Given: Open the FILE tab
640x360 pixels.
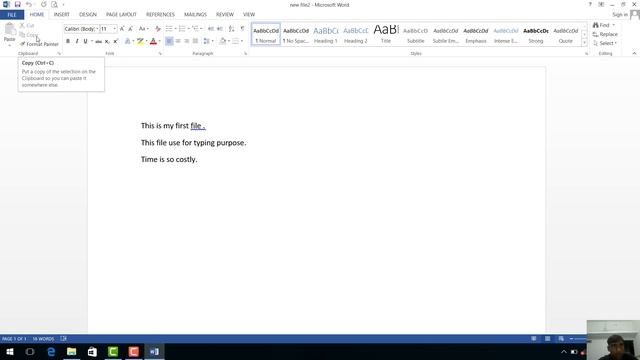Looking at the screenshot, I should tap(12, 15).
